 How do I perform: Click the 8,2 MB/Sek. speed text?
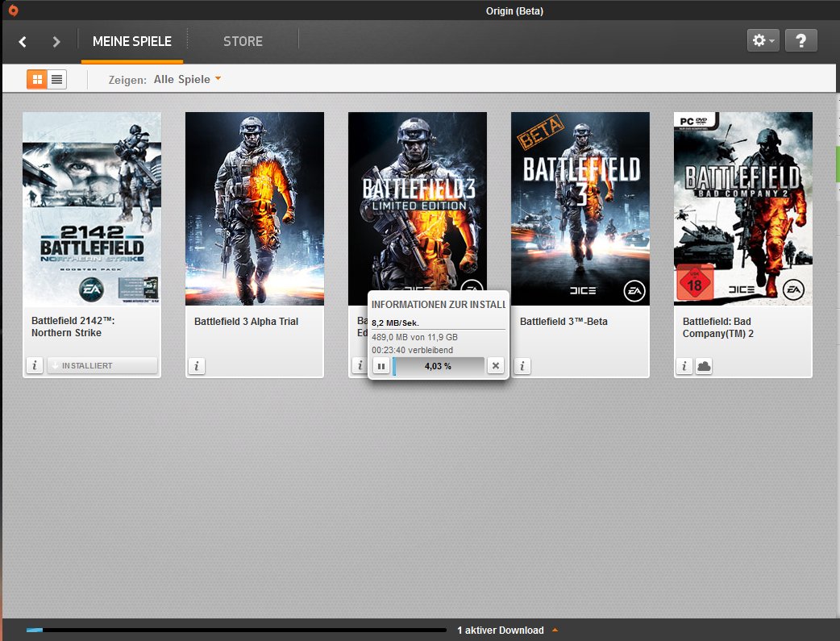pos(395,323)
